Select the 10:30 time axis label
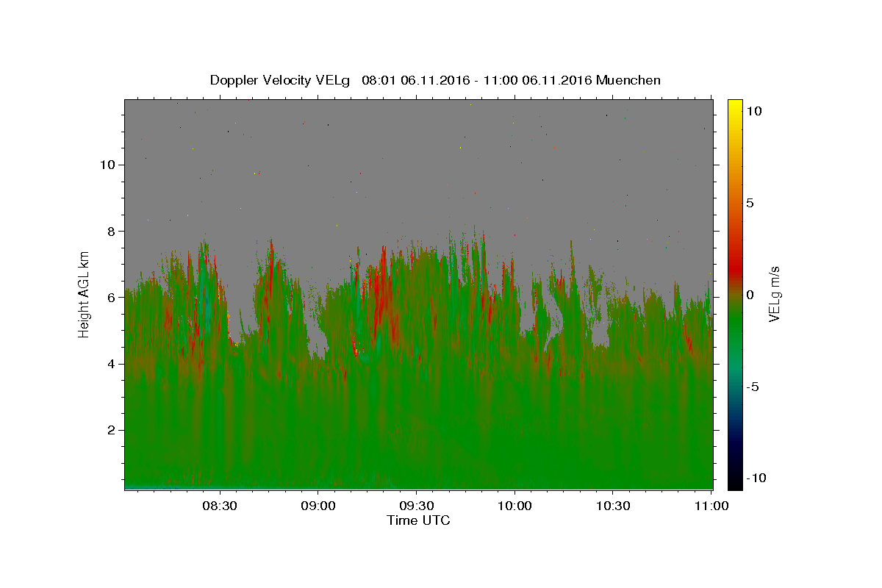The image size is (882, 588). point(613,506)
